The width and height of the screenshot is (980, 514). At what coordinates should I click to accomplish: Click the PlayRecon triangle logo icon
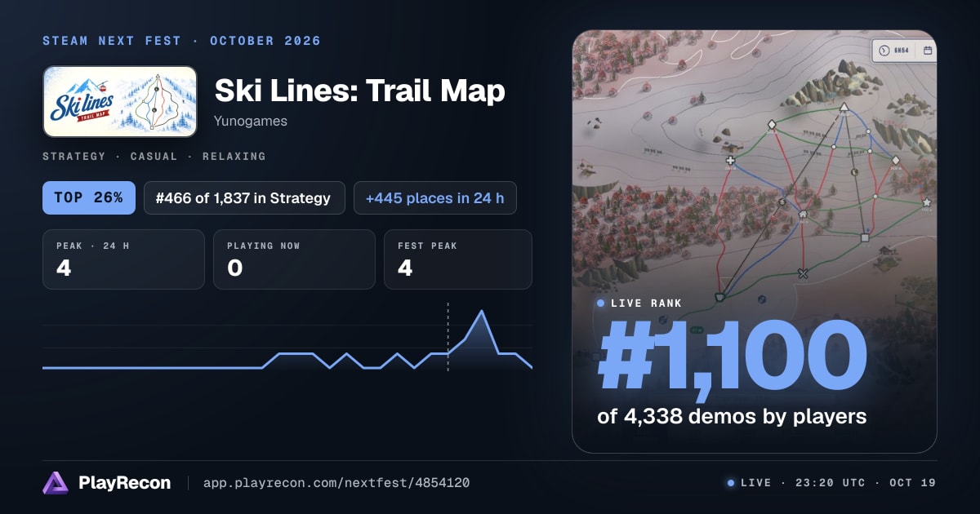(56, 483)
